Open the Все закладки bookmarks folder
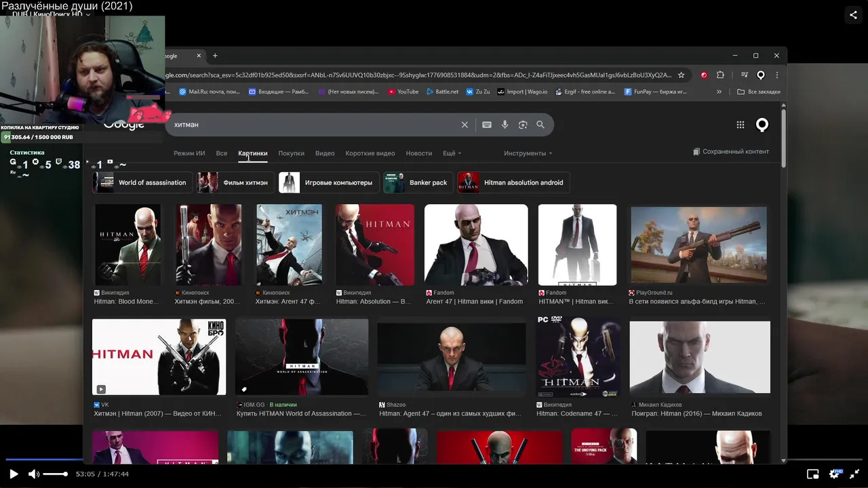Screen dimensions: 868x488 [x=759, y=91]
